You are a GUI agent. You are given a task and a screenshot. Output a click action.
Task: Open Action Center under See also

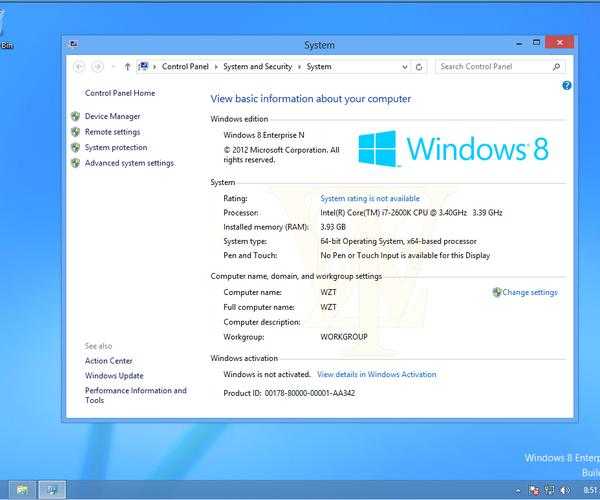tap(109, 361)
